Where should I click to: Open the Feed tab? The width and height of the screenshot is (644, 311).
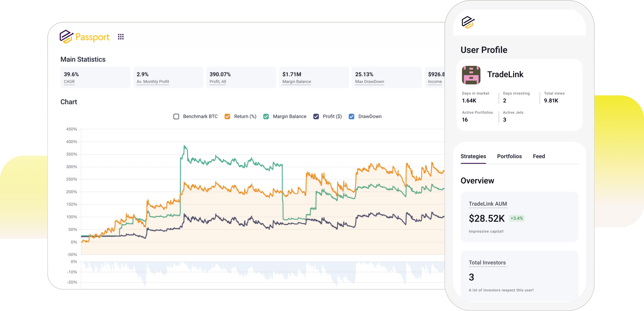click(539, 156)
